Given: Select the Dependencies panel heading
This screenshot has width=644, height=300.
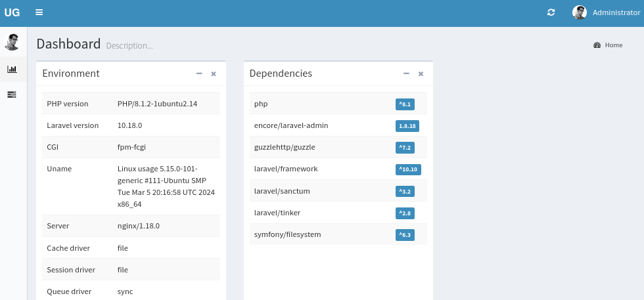Looking at the screenshot, I should pos(281,73).
